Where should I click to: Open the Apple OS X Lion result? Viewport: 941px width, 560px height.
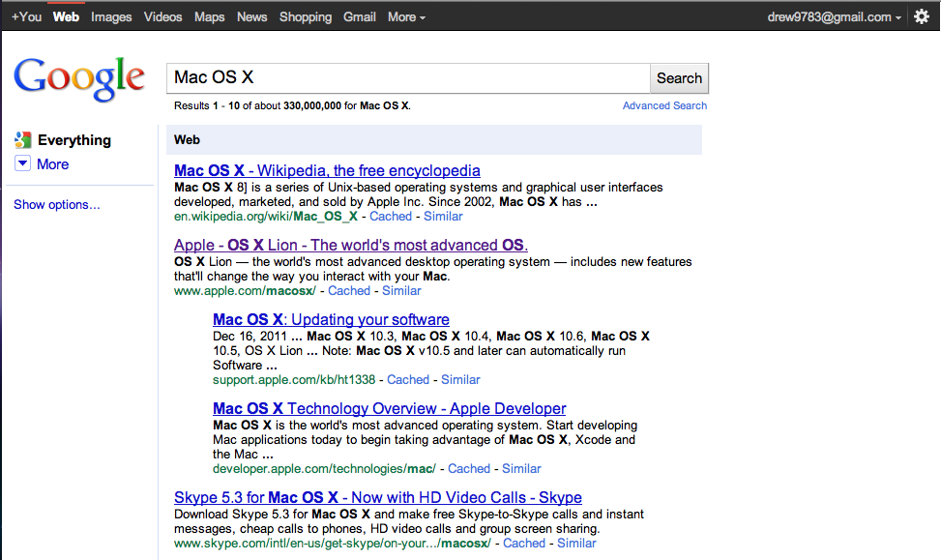tap(351, 245)
